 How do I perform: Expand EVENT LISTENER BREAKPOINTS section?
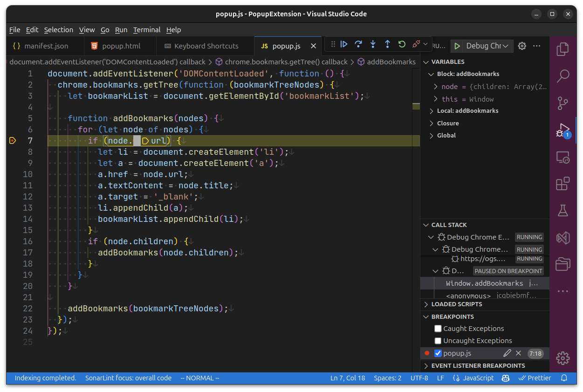tap(478, 366)
